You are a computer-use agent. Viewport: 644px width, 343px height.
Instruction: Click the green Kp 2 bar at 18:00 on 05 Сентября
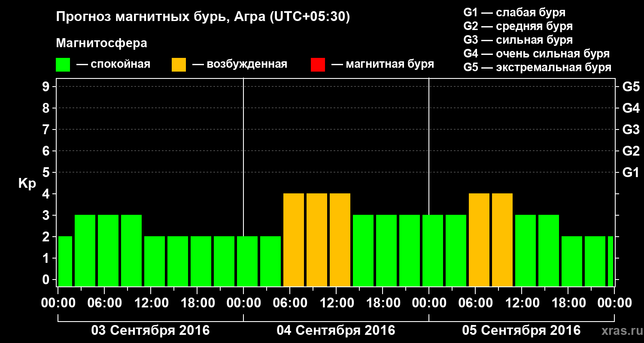pyautogui.click(x=572, y=262)
